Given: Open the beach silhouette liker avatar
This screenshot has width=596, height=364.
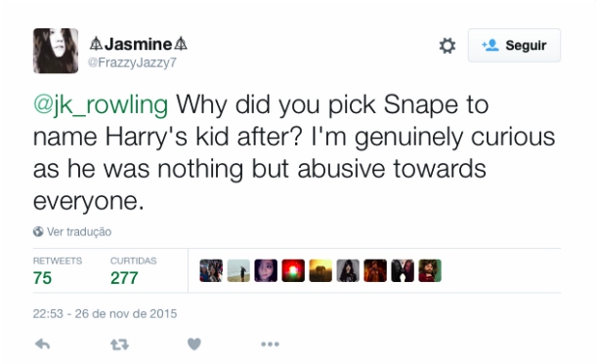Looking at the screenshot, I should click(238, 270).
